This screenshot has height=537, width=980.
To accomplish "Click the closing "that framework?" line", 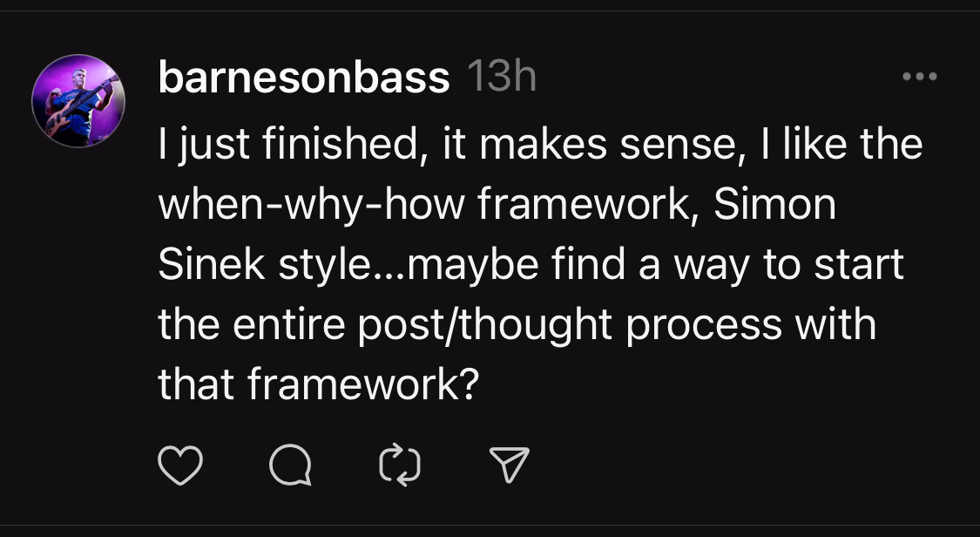I will [320, 384].
